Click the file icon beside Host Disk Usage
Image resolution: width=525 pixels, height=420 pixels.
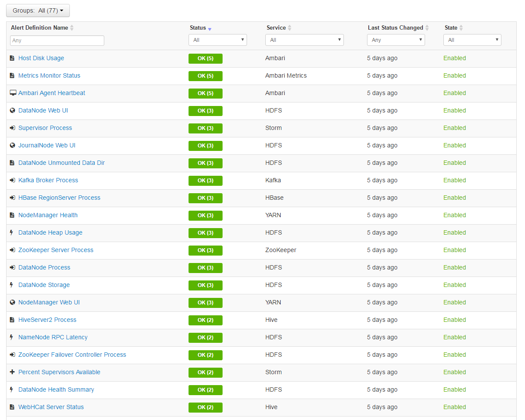(12, 58)
